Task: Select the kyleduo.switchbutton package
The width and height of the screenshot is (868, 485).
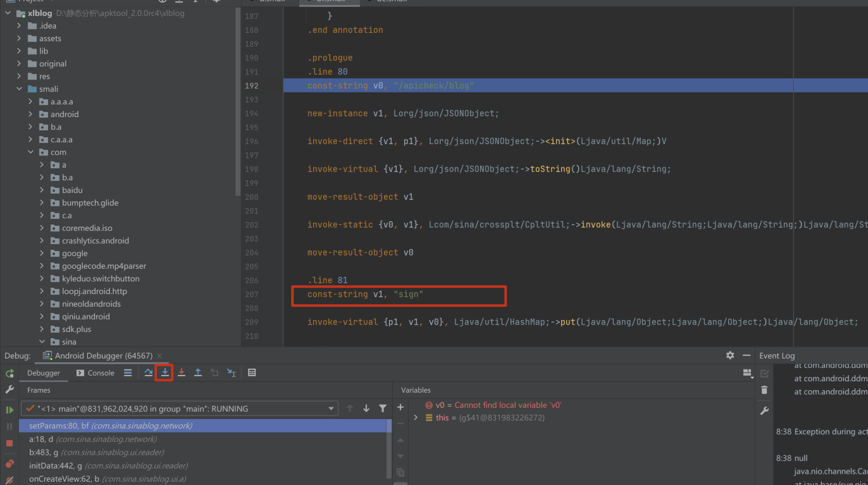Action: click(x=101, y=278)
